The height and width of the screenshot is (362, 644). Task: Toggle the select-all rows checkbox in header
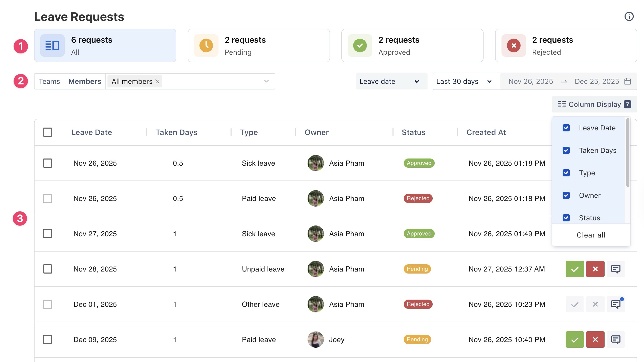point(48,132)
